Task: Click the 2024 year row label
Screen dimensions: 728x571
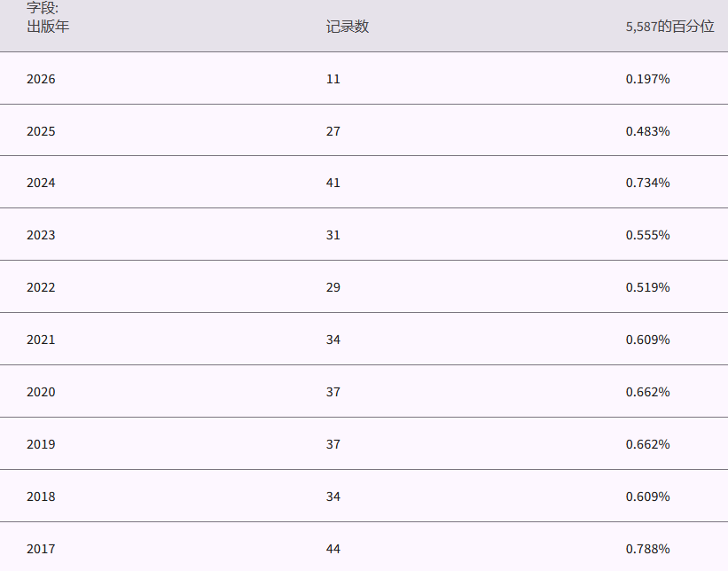Action: click(41, 183)
